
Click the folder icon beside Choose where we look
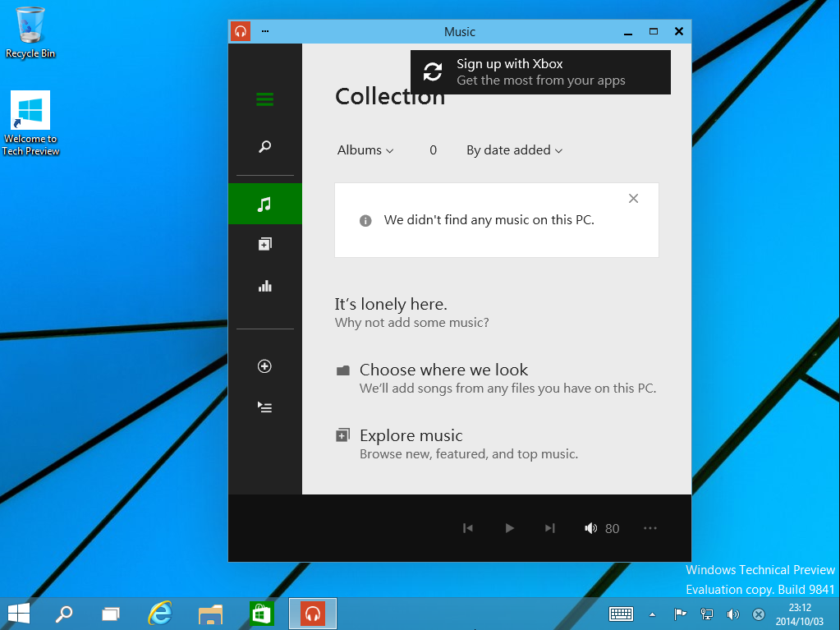[x=343, y=370]
